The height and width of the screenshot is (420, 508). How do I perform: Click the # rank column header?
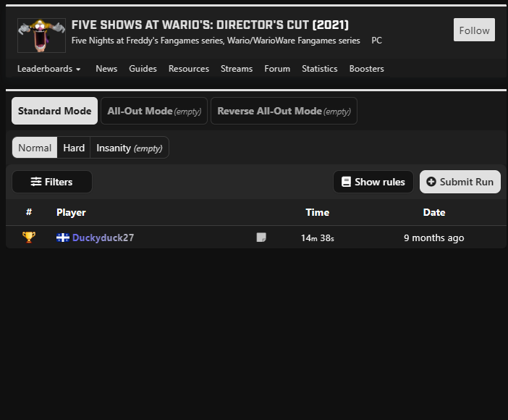pos(29,212)
